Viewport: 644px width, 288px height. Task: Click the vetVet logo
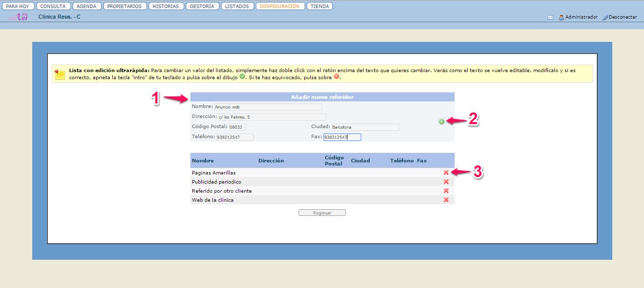(x=18, y=17)
